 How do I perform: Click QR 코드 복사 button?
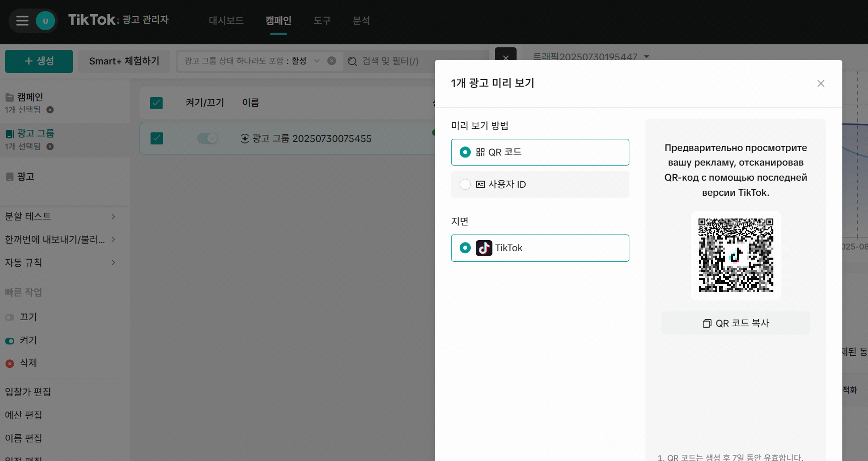736,323
